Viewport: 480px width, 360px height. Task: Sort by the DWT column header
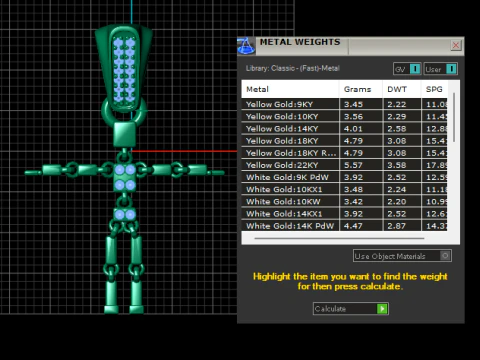tap(402, 89)
